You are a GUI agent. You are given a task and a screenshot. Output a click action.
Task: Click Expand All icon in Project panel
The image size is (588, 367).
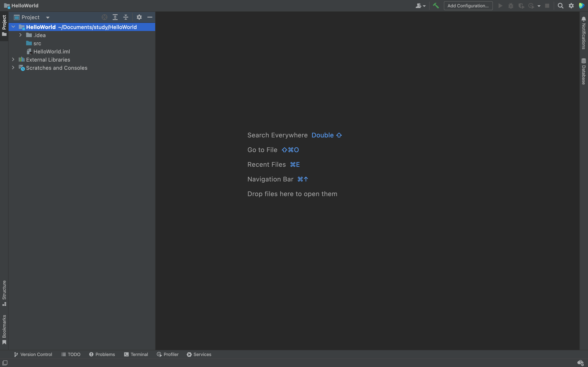(115, 17)
